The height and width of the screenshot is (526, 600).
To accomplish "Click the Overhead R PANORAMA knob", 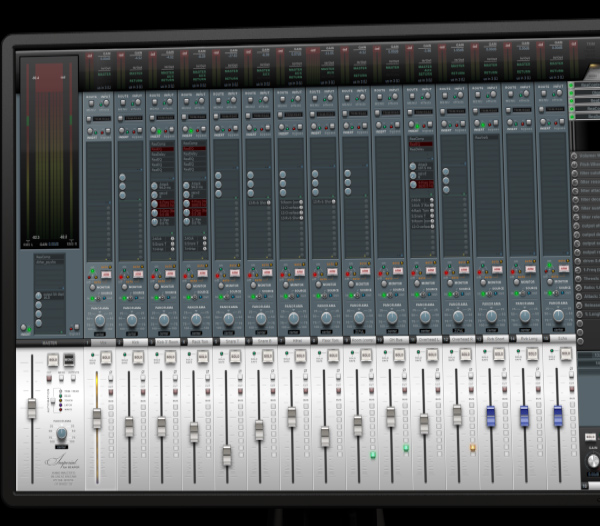I will pyautogui.click(x=458, y=317).
